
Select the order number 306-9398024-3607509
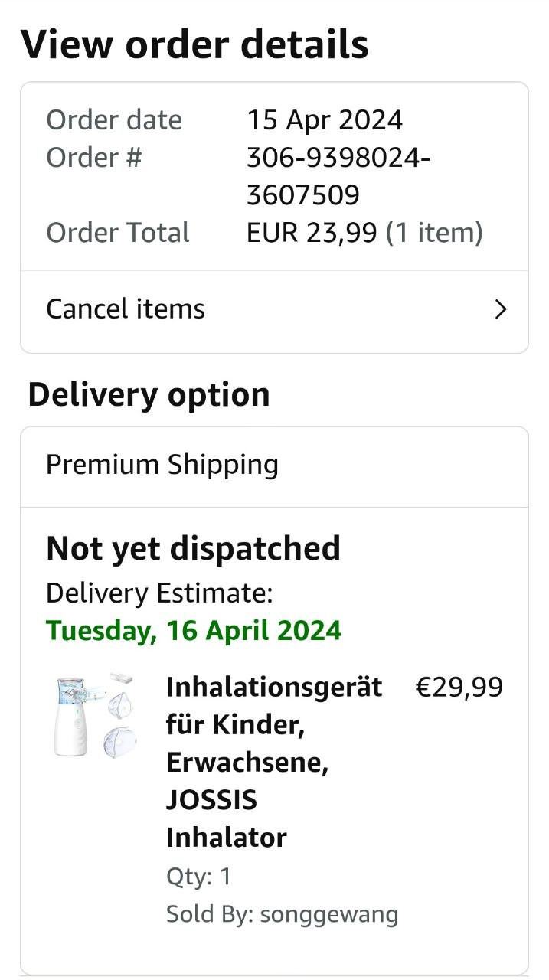(338, 176)
